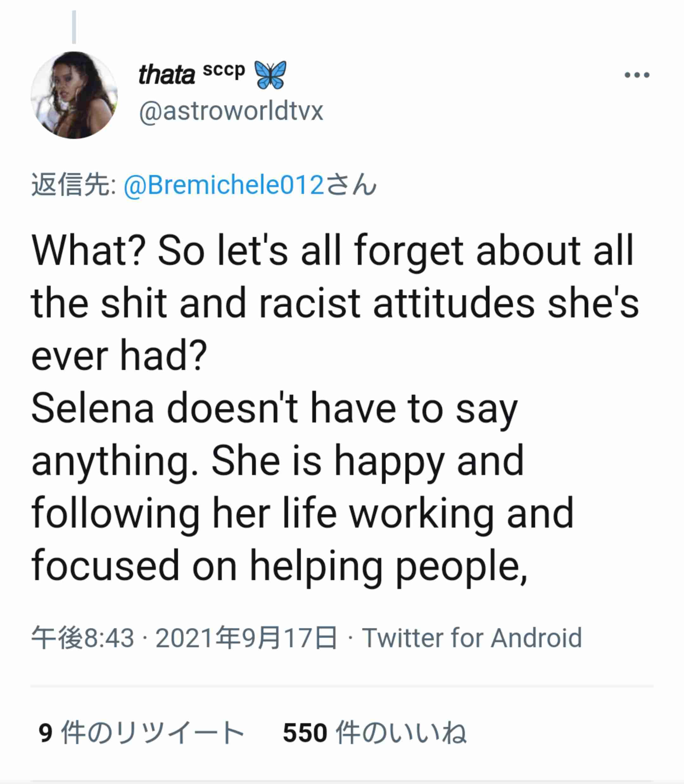
Task: Open the "Twitter for Android" source link
Action: pyautogui.click(x=472, y=638)
